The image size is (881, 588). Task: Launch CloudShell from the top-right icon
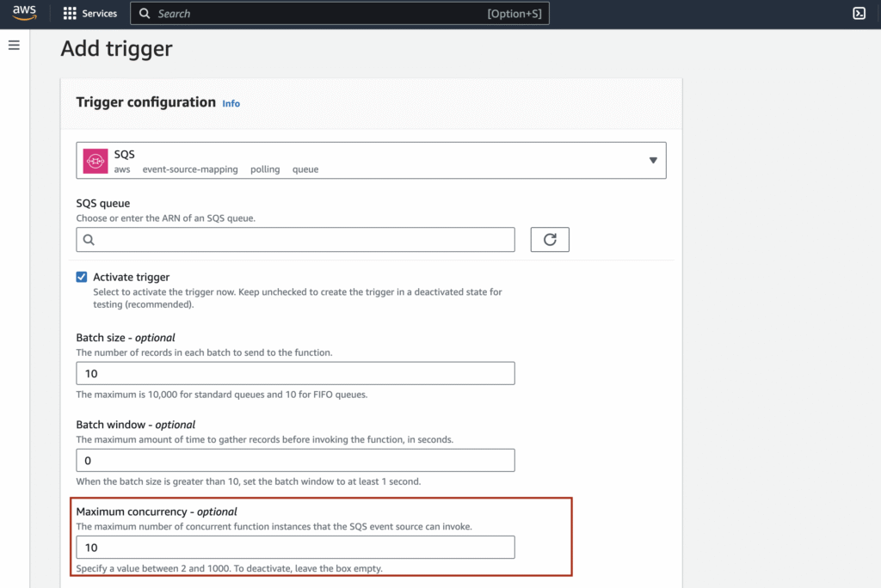pyautogui.click(x=858, y=13)
